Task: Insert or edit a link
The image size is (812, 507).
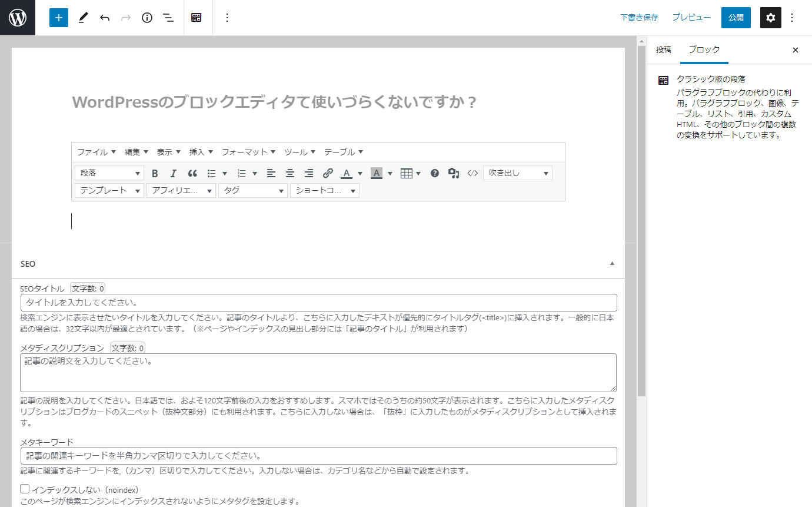Action: [328, 173]
